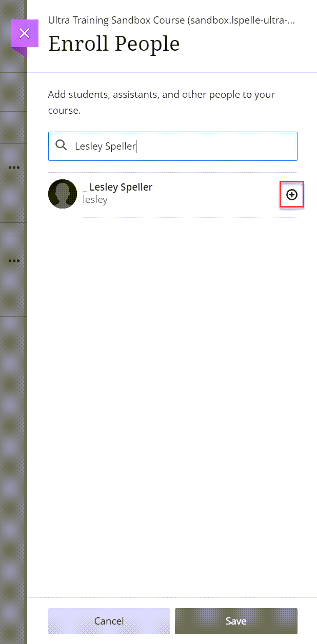Click inside the search field containing Lesley Speller
317x644 pixels.
tap(173, 146)
